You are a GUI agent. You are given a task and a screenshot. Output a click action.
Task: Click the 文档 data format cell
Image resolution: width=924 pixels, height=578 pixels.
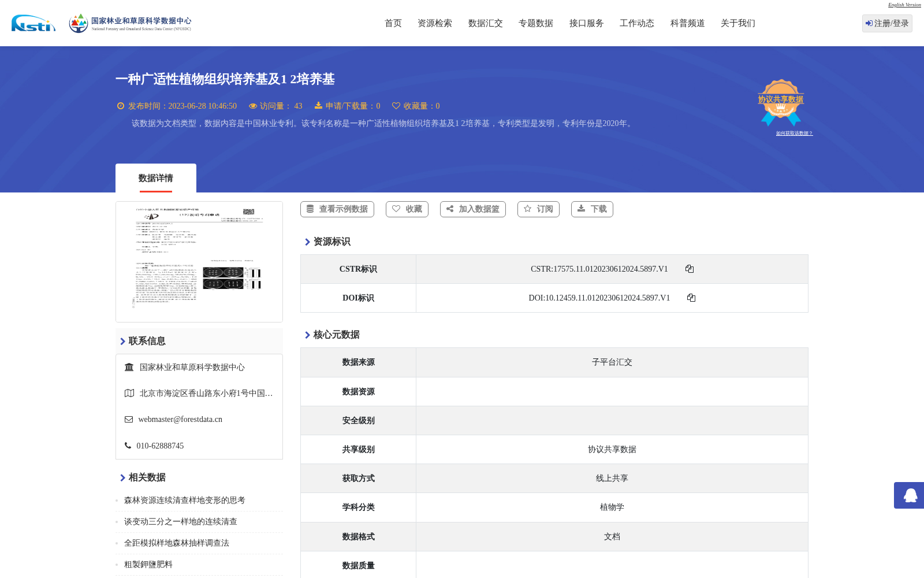click(612, 536)
